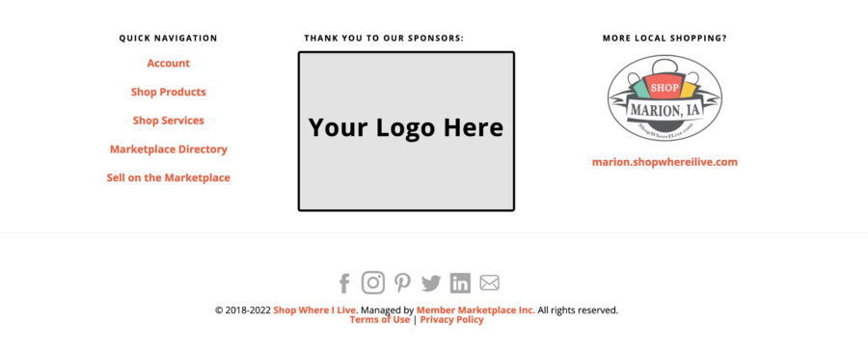This screenshot has height=351, width=868.
Task: Open the Facebook social icon
Action: pyautogui.click(x=344, y=283)
